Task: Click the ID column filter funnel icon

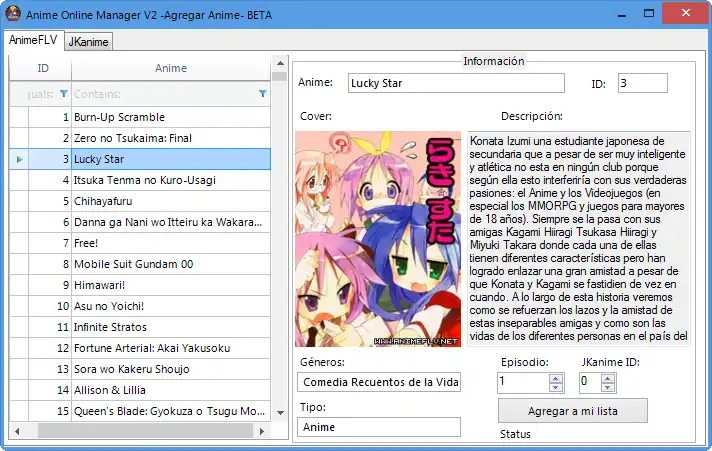Action: (x=64, y=94)
